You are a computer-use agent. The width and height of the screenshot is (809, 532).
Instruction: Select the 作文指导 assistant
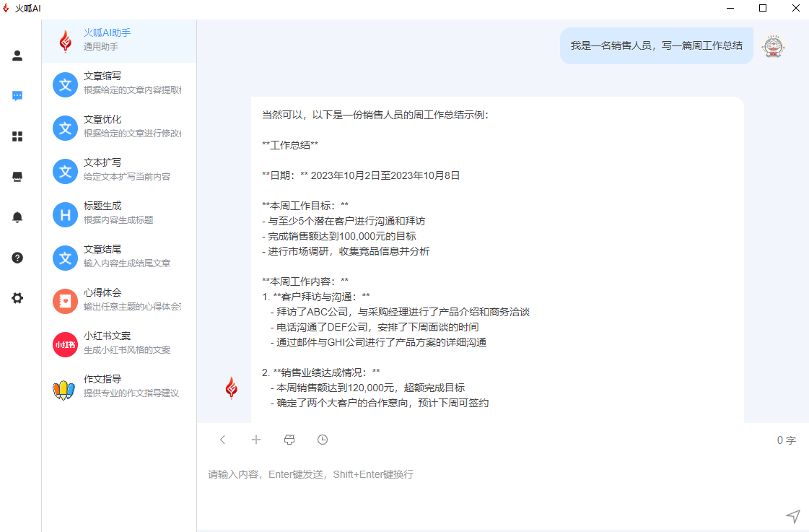pyautogui.click(x=119, y=388)
